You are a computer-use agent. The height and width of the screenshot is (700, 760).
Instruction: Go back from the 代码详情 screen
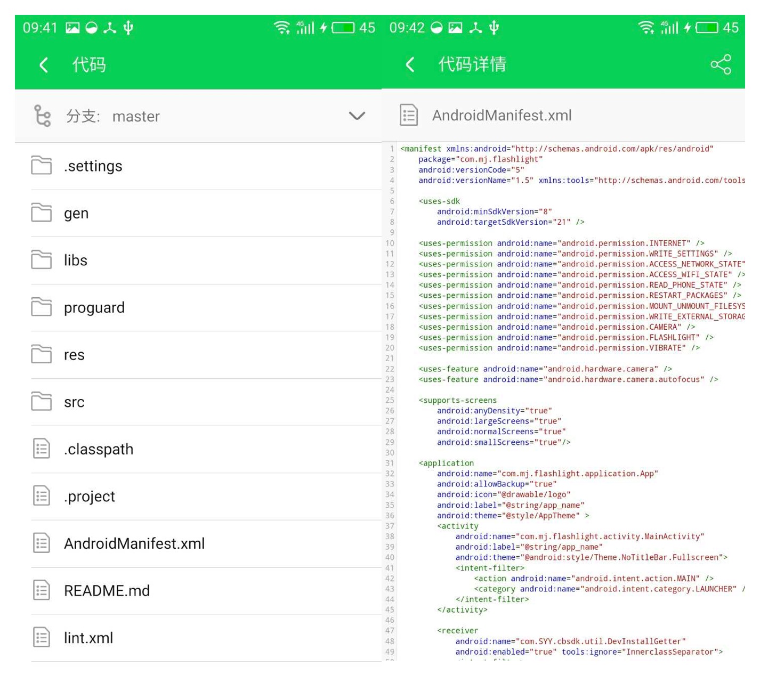[409, 65]
